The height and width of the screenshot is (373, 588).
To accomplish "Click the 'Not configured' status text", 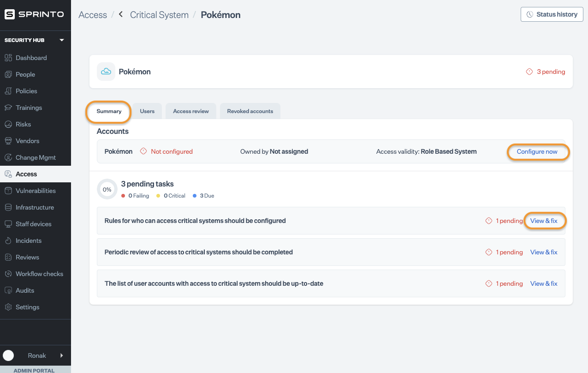I will click(x=172, y=151).
